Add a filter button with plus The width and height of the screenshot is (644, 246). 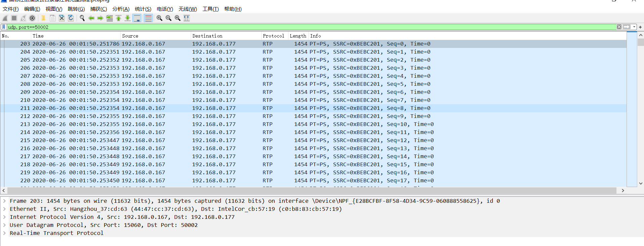[640, 27]
